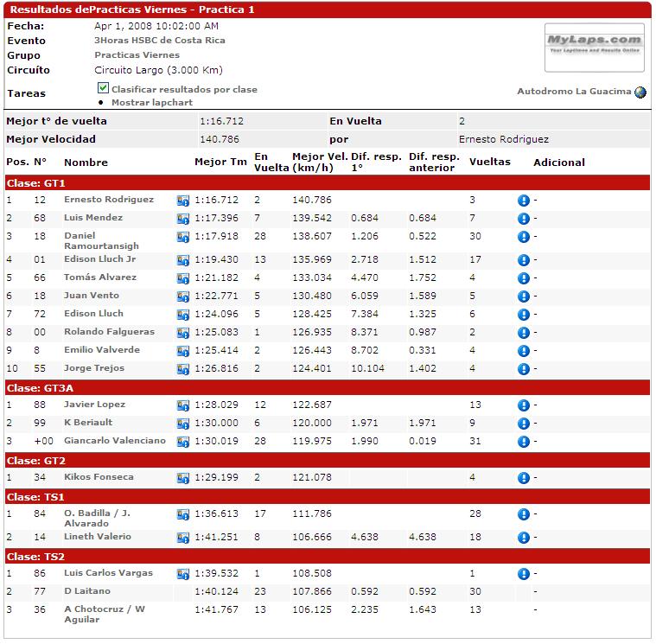Click the MyLaps.com logo banner
This screenshot has height=644, width=656.
[595, 48]
